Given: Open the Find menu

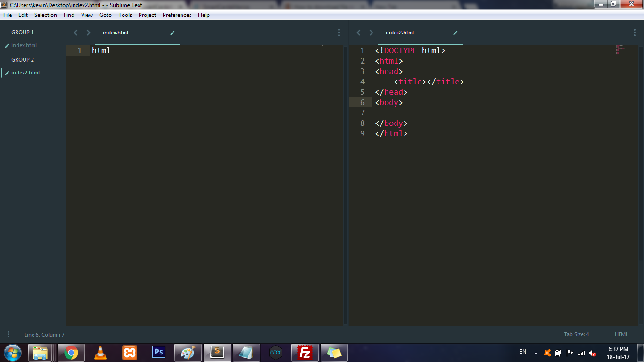Looking at the screenshot, I should (69, 15).
